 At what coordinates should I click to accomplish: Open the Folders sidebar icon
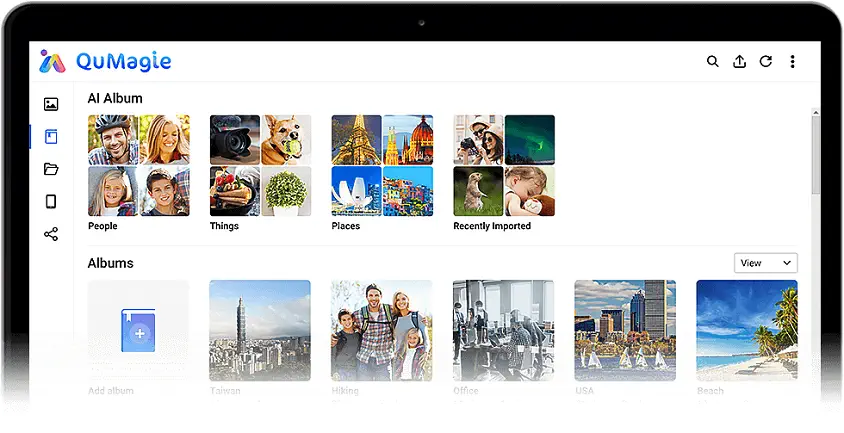click(x=51, y=169)
